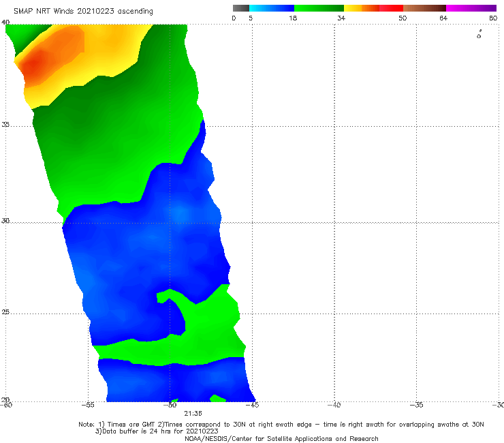Screen dimensions: 504x443
Task: Click the brown 50-64 color bar segment
Action: (x=424, y=8)
